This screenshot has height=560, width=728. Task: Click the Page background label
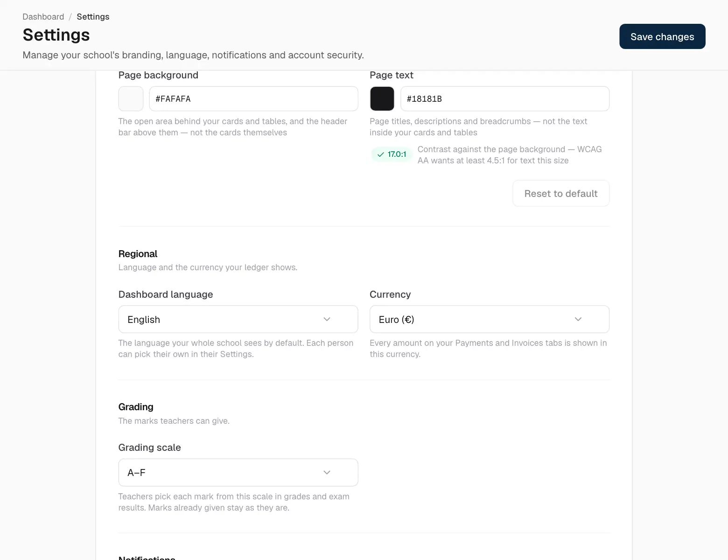click(x=158, y=75)
